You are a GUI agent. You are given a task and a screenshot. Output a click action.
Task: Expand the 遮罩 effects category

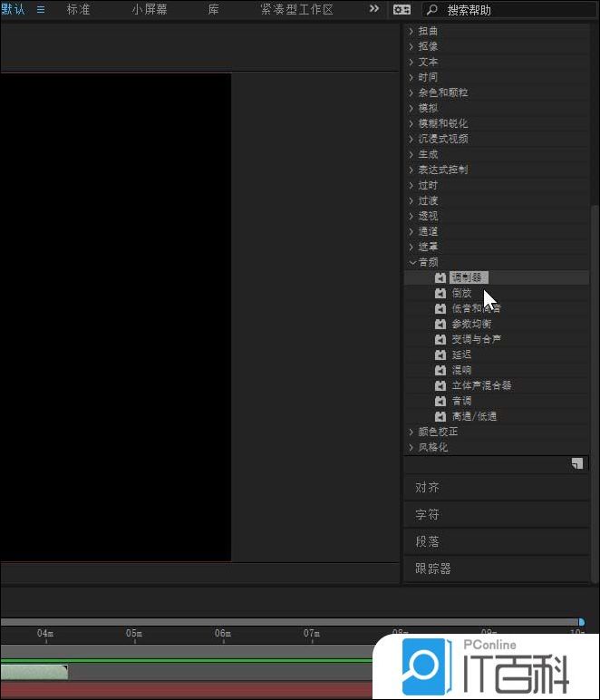(x=411, y=247)
